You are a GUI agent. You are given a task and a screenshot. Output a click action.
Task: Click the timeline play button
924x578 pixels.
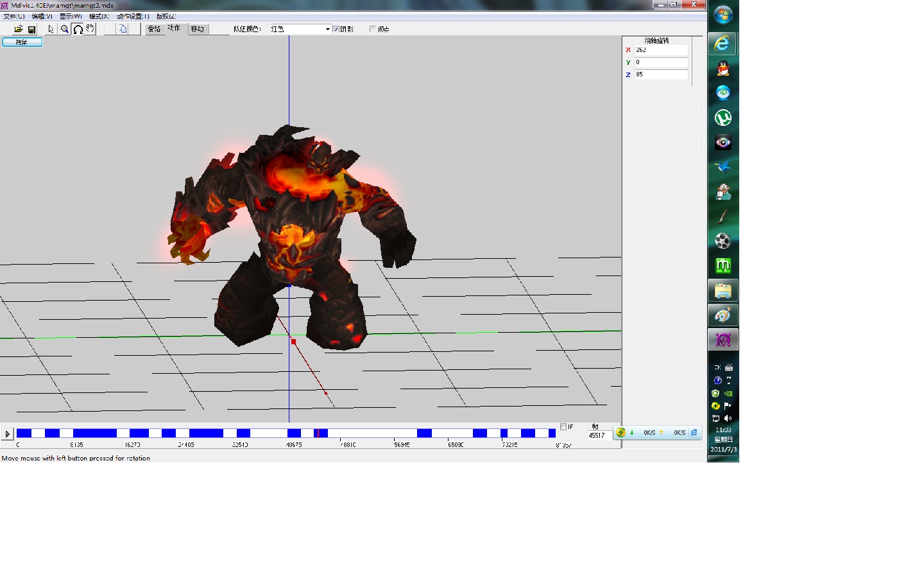8,434
